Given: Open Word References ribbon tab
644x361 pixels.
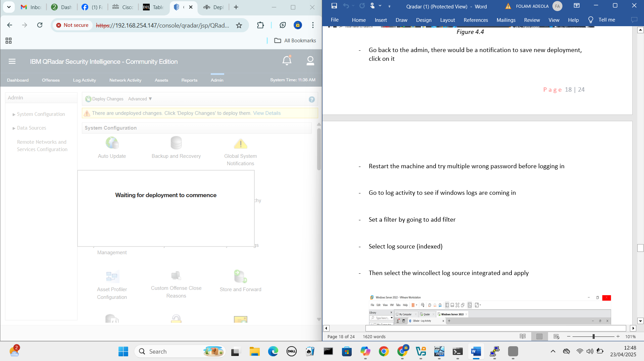Looking at the screenshot, I should coord(476,20).
